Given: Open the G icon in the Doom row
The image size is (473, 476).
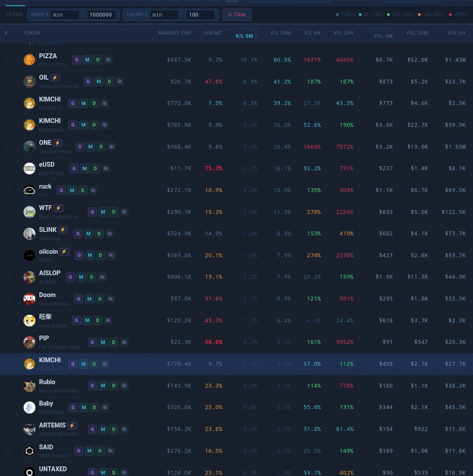Looking at the screenshot, I should 79,299.
